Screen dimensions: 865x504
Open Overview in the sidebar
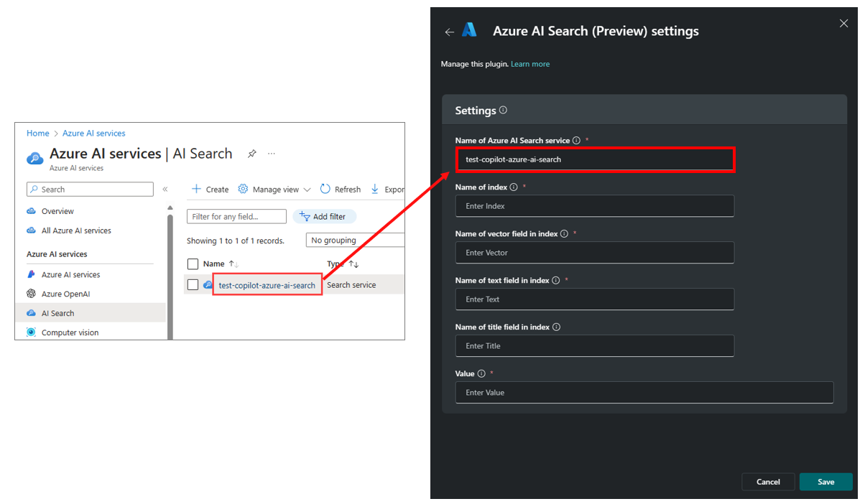[57, 211]
